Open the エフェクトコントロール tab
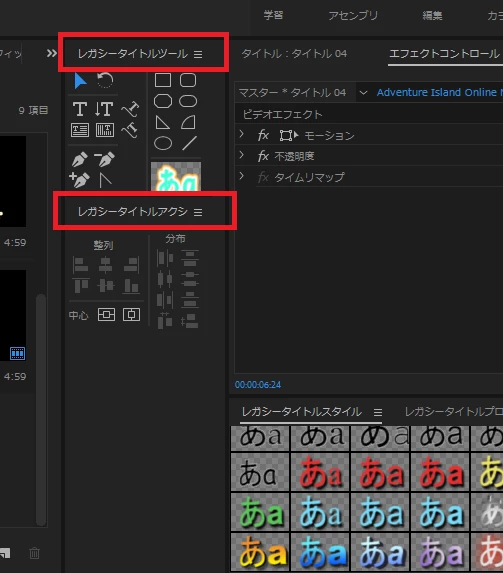 445,54
